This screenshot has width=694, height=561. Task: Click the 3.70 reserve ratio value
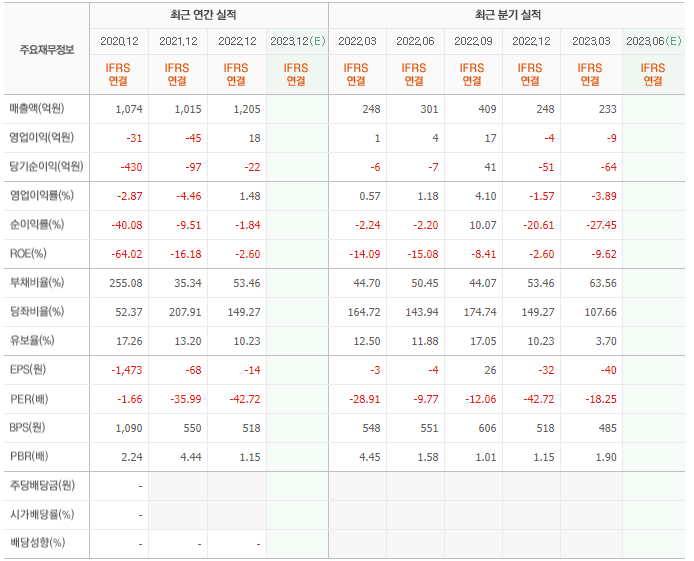click(606, 341)
